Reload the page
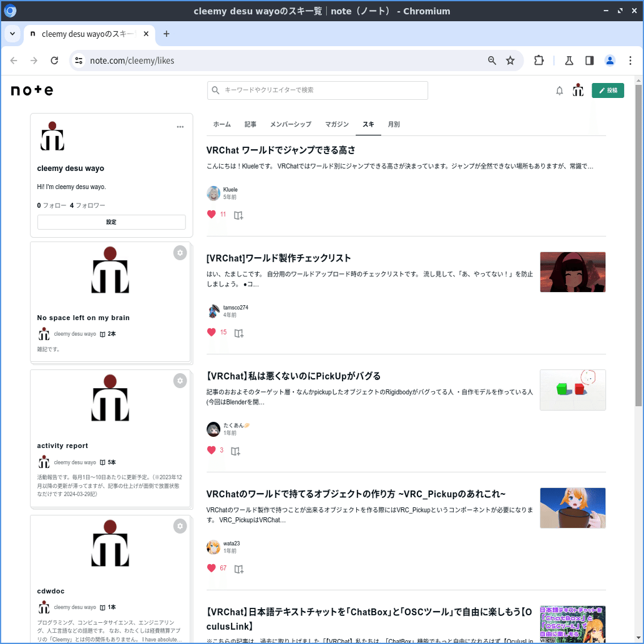 tap(54, 61)
